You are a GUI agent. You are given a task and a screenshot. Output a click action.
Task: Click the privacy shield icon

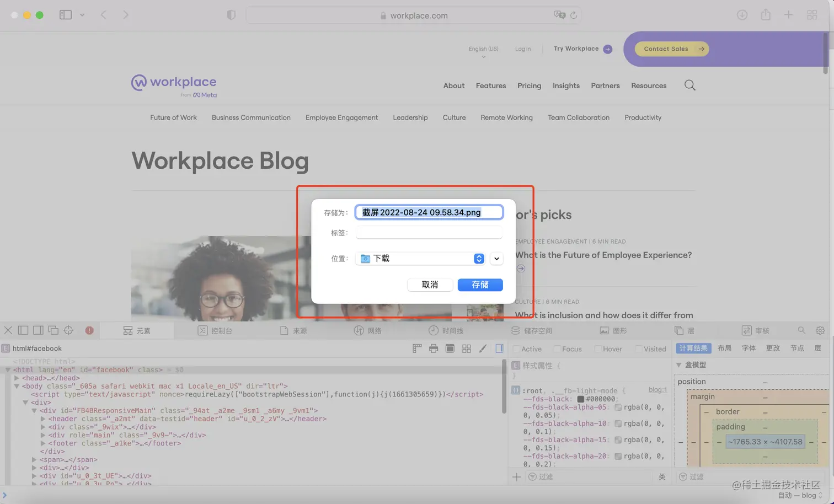point(231,15)
